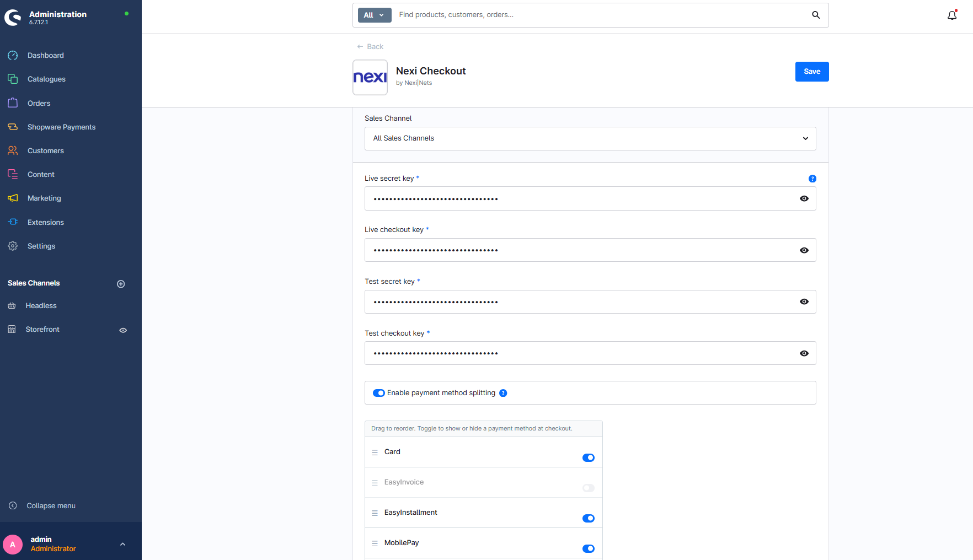Click the Storefront shop icon

pyautogui.click(x=12, y=329)
